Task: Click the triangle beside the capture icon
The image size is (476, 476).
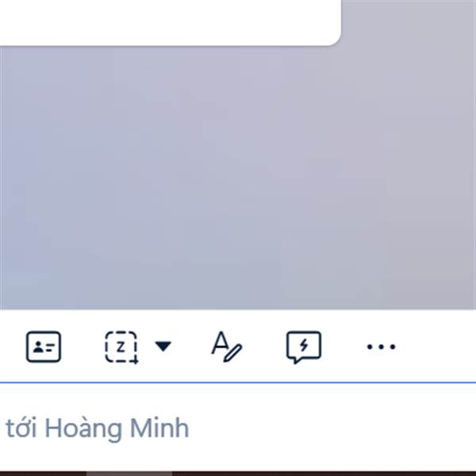Action: [163, 346]
